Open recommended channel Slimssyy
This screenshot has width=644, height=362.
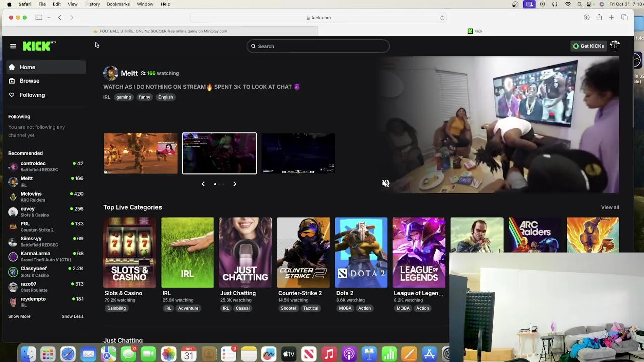coord(46,242)
